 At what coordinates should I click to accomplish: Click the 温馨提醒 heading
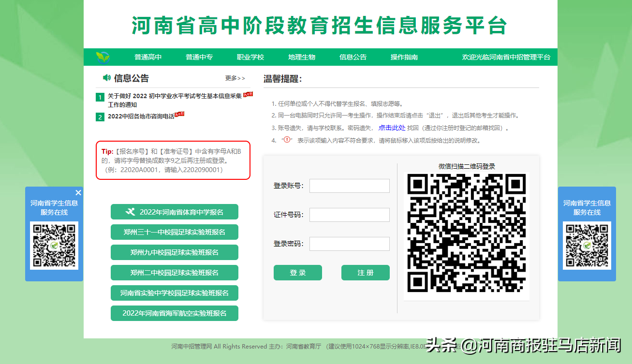[x=283, y=79]
